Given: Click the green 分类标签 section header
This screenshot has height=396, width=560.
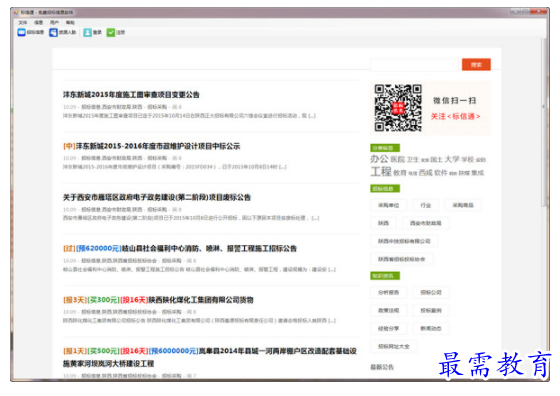Looking at the screenshot, I should [385, 148].
